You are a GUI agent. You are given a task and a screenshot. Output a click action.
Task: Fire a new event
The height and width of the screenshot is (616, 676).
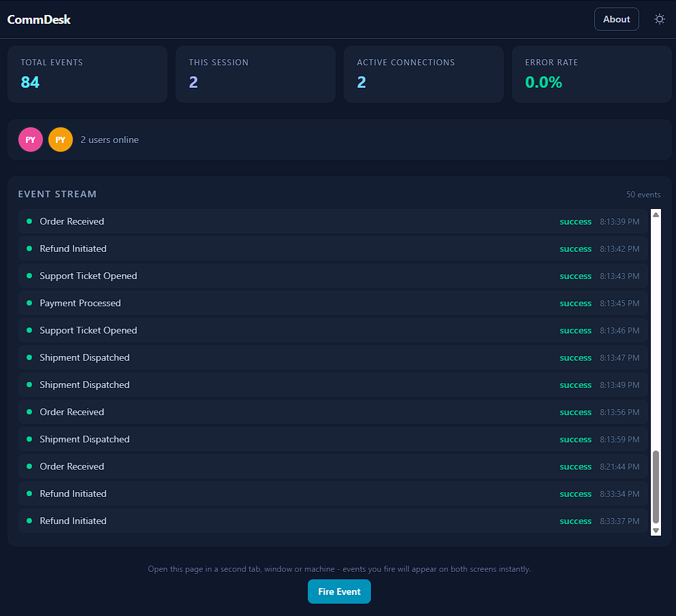point(339,591)
